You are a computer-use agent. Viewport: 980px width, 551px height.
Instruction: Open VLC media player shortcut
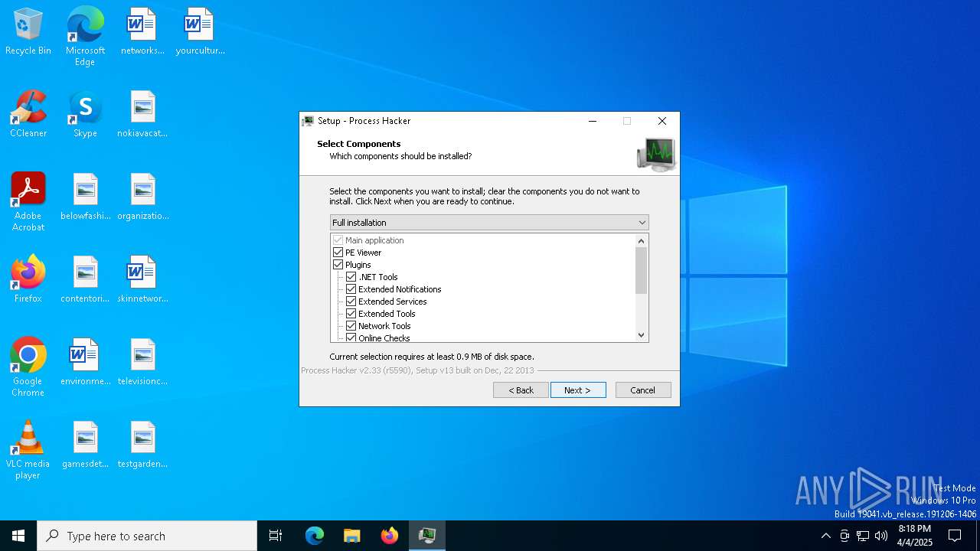tap(28, 450)
